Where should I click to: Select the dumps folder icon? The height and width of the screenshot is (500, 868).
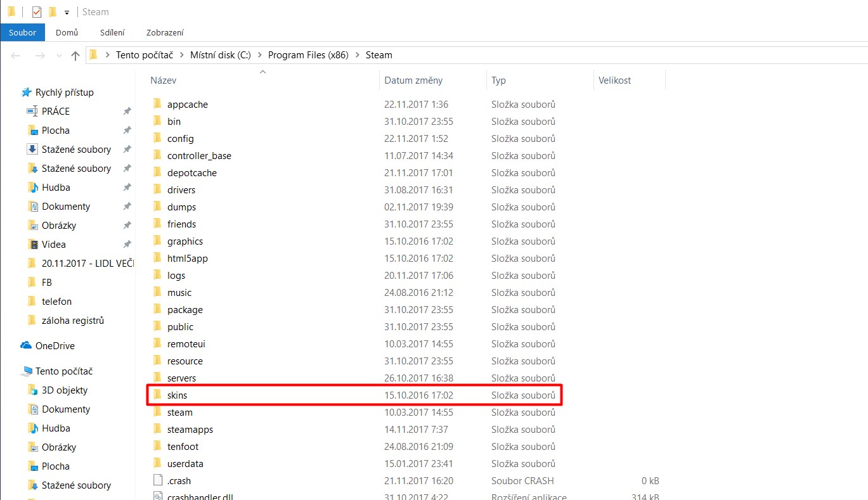pos(158,207)
